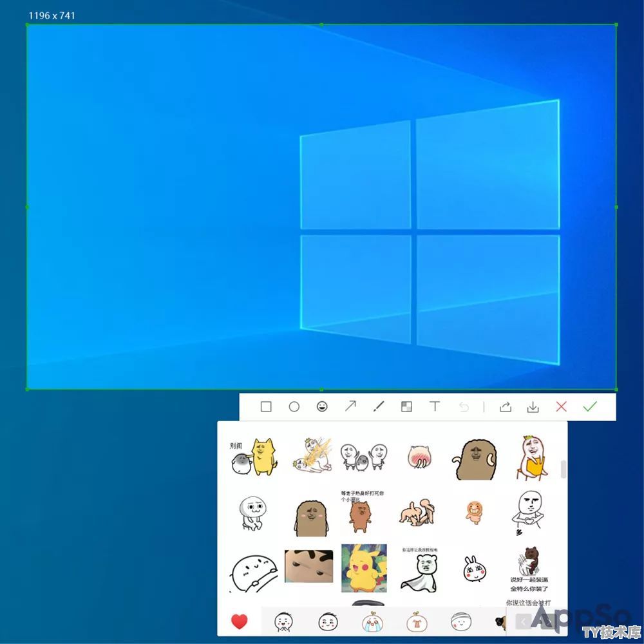
Task: Insert the Pikachu sticker
Action: click(364, 568)
